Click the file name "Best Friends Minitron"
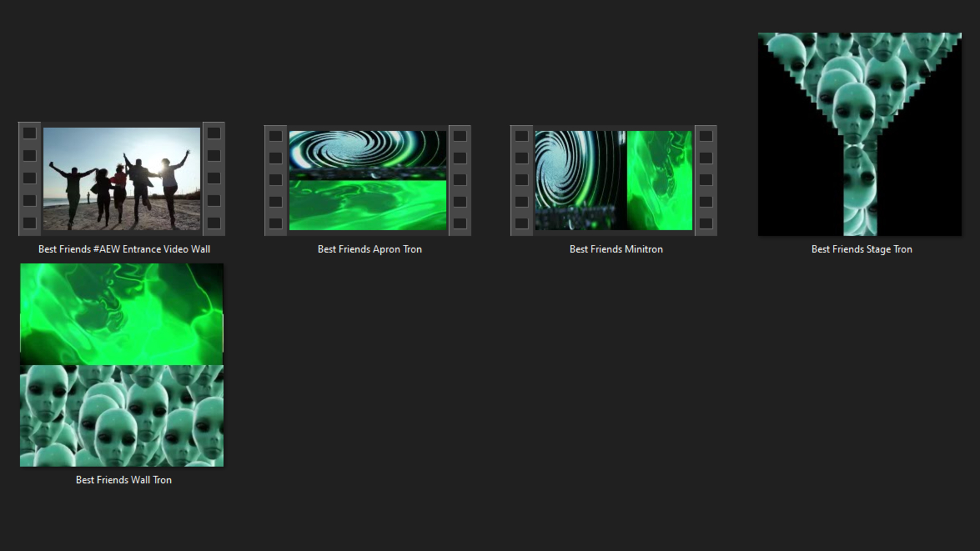Viewport: 980px width, 551px height. (x=616, y=249)
